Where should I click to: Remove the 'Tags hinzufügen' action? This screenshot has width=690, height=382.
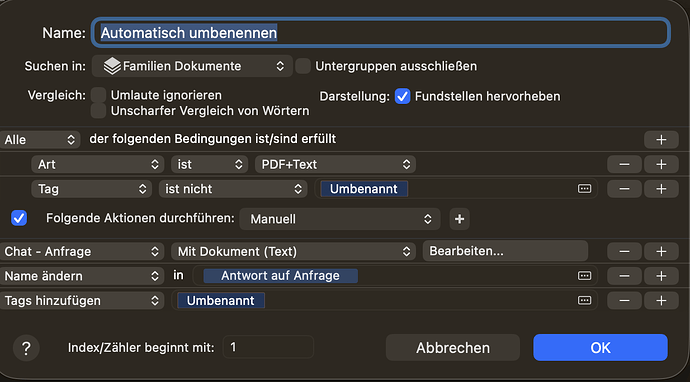[x=624, y=301]
